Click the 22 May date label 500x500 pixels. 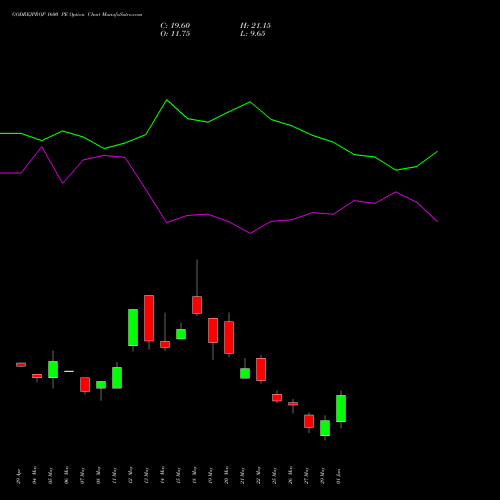pyautogui.click(x=258, y=475)
